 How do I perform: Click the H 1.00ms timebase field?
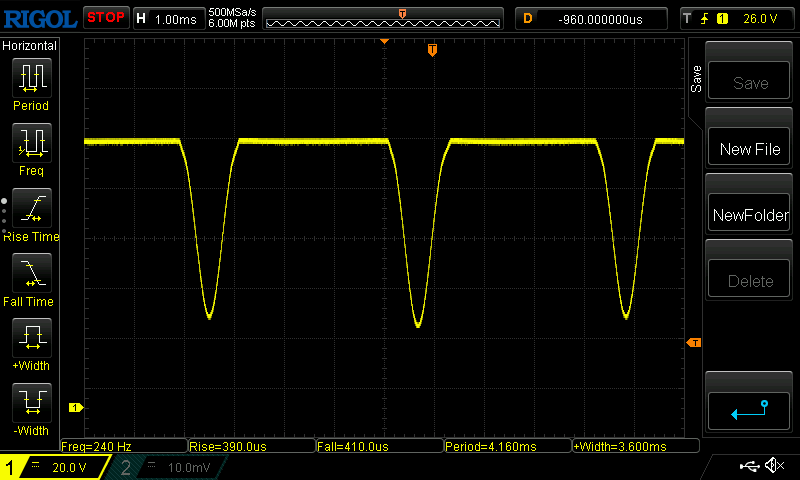pos(168,19)
